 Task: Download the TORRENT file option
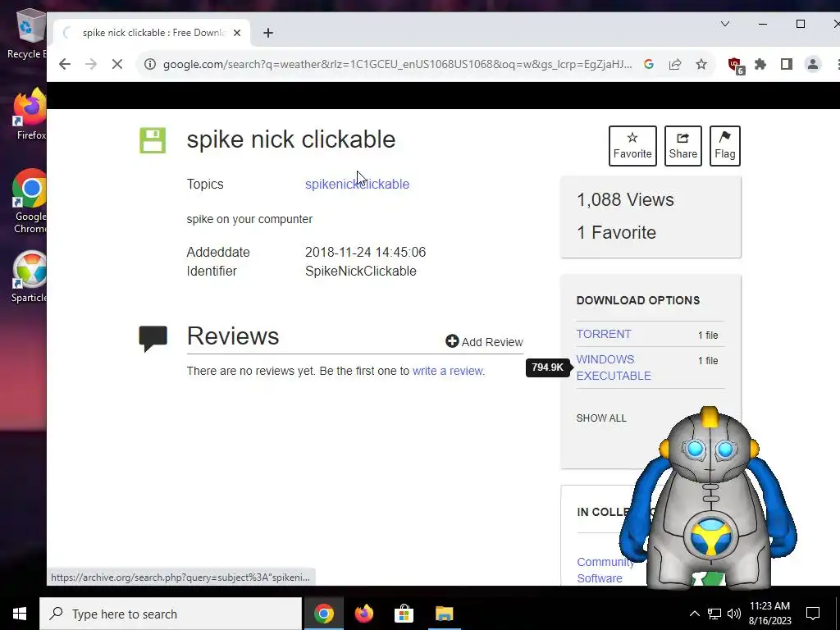coord(604,334)
